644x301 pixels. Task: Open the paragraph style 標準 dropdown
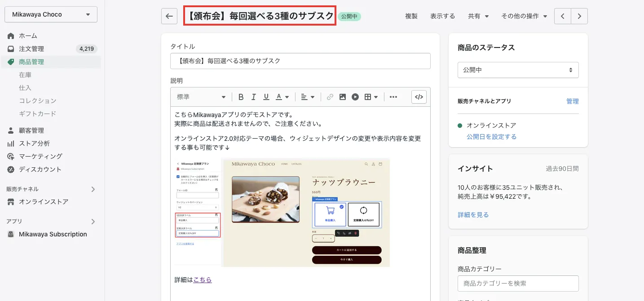201,97
